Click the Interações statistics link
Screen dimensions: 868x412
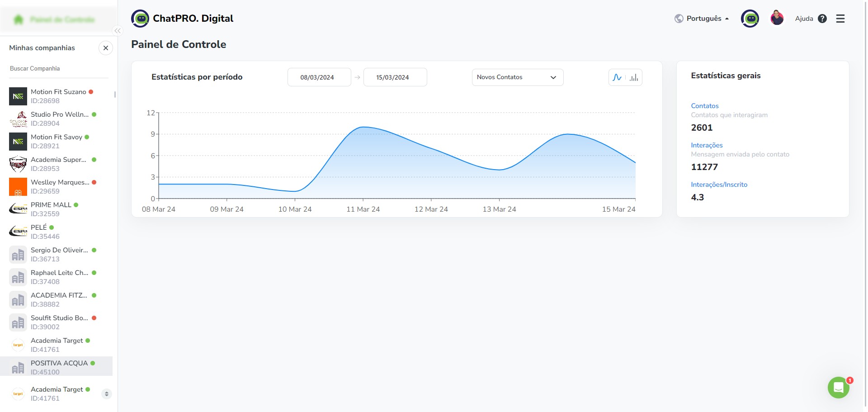point(707,145)
